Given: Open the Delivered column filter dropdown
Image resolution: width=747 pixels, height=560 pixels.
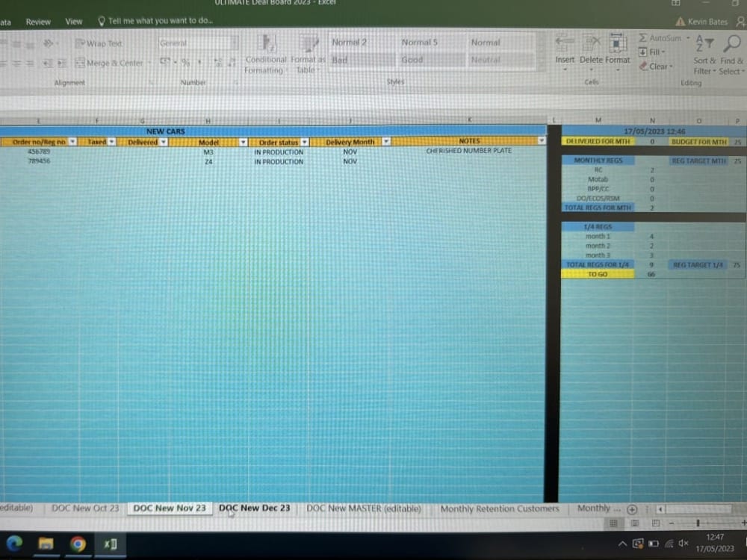Looking at the screenshot, I should point(164,142).
